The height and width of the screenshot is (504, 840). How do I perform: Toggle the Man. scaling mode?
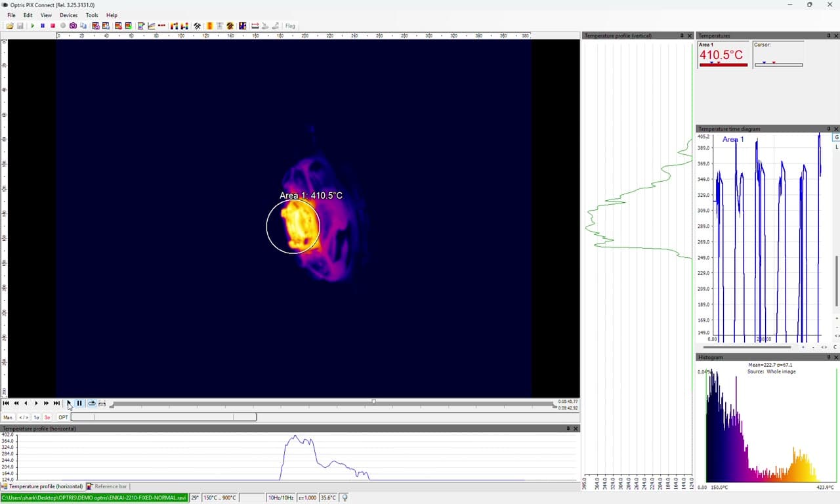[x=8, y=417]
